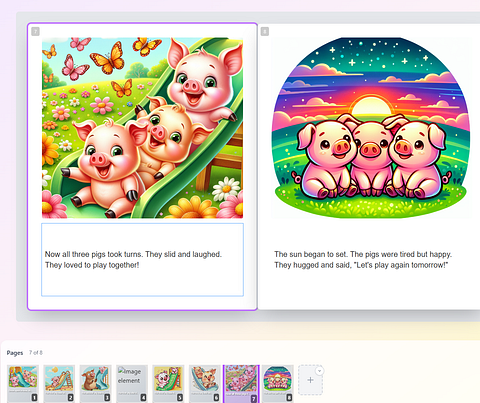Click page number badge 8 on right page
Viewport: 480px width, 403px height.
point(265,32)
